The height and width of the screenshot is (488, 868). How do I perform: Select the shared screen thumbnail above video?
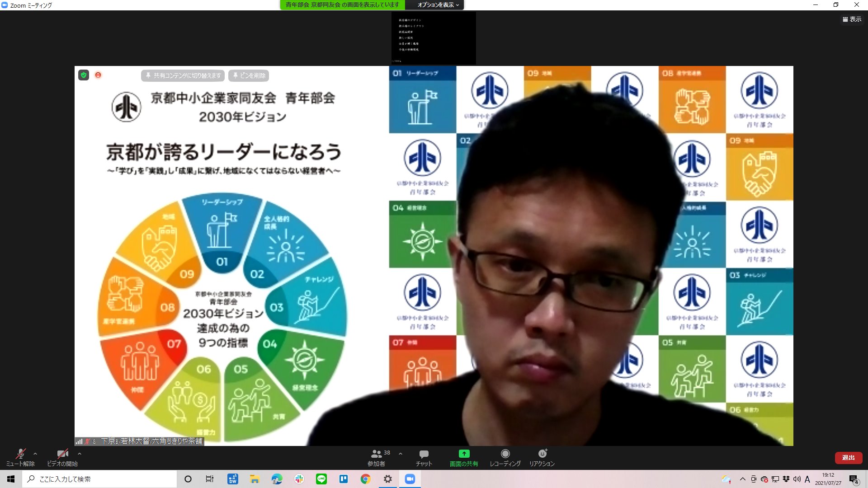[434, 38]
